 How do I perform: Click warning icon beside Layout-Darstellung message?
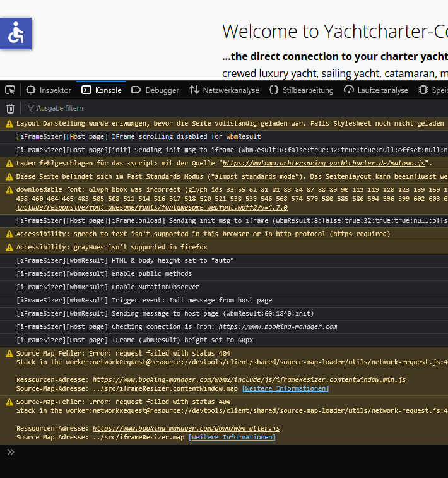[x=9, y=124]
